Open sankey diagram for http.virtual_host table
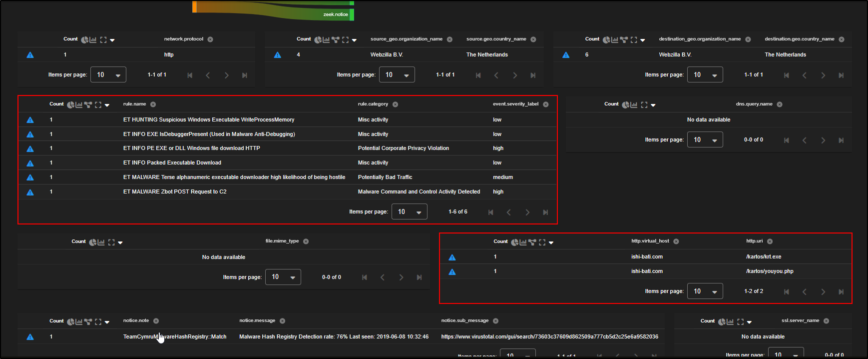 (532, 242)
